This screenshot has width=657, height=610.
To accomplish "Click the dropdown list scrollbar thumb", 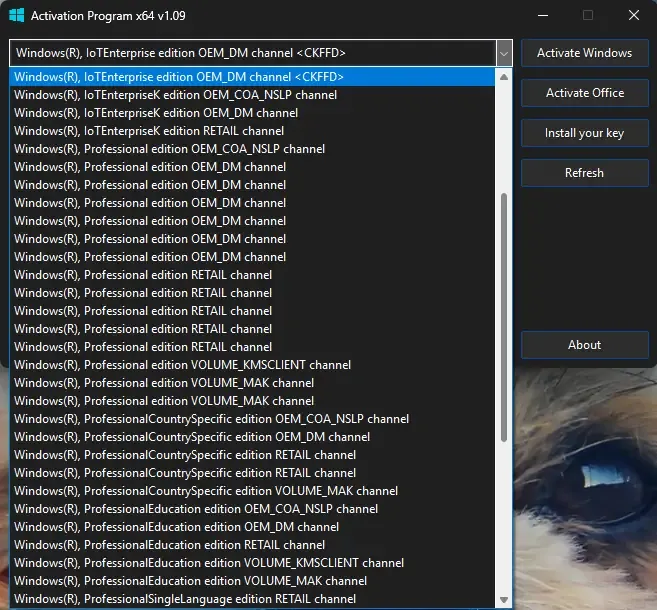I will point(504,317).
